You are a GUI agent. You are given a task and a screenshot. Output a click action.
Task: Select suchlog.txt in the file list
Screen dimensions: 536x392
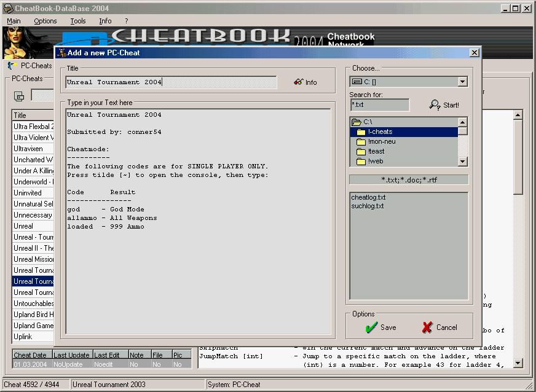pos(367,206)
